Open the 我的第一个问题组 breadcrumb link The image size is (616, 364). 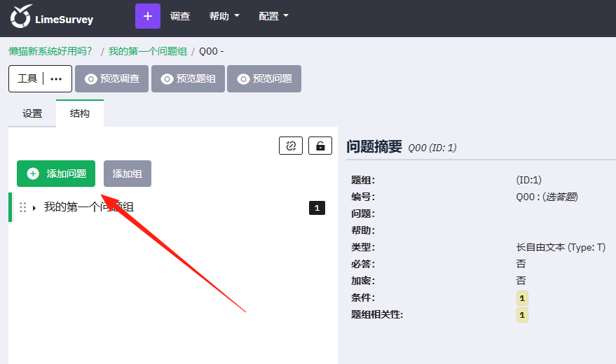coord(148,51)
